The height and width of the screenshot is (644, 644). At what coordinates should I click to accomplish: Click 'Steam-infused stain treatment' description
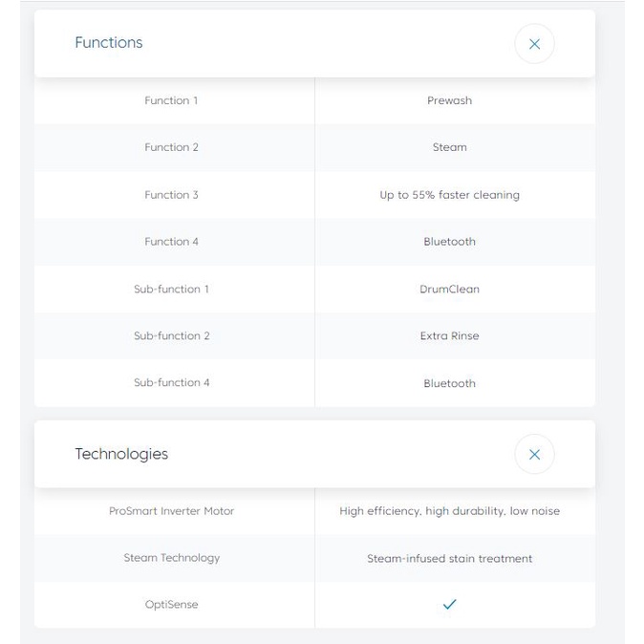coord(449,558)
